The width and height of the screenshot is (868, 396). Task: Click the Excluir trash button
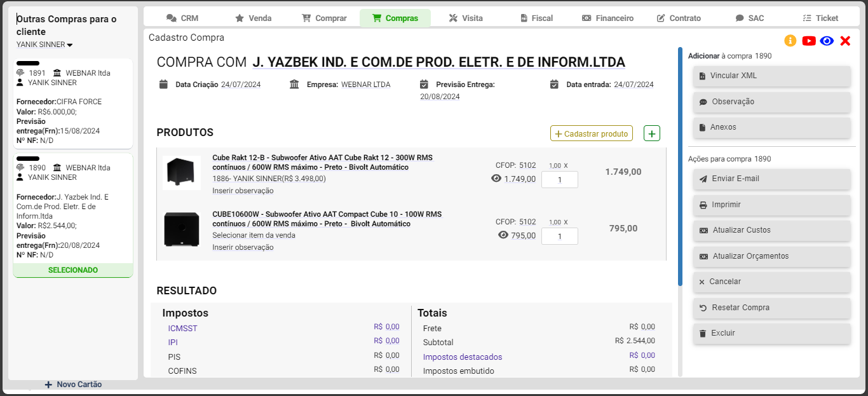[x=771, y=333]
